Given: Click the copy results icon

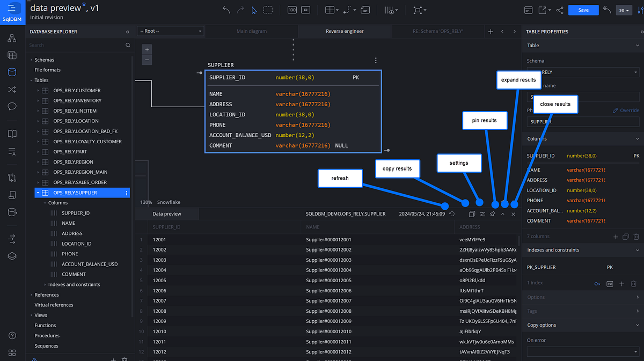Looking at the screenshot, I should coord(472,213).
